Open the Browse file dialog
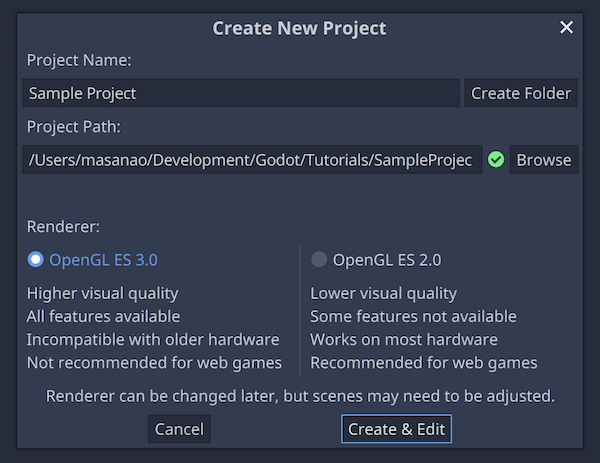600x463 pixels. tap(544, 160)
